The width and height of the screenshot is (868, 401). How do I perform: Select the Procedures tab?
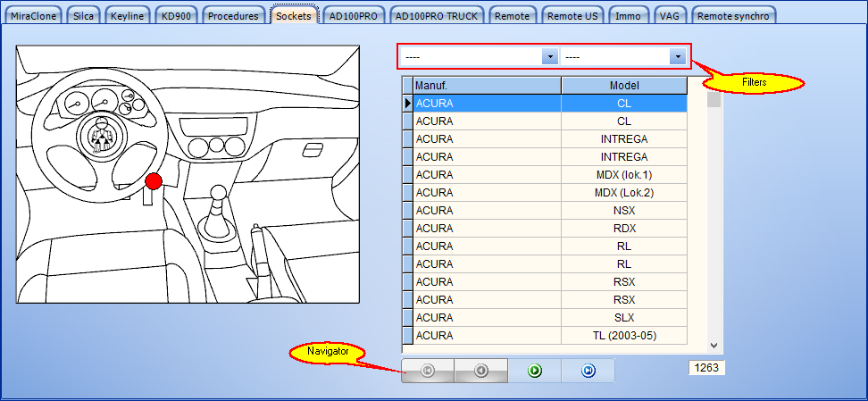click(233, 16)
